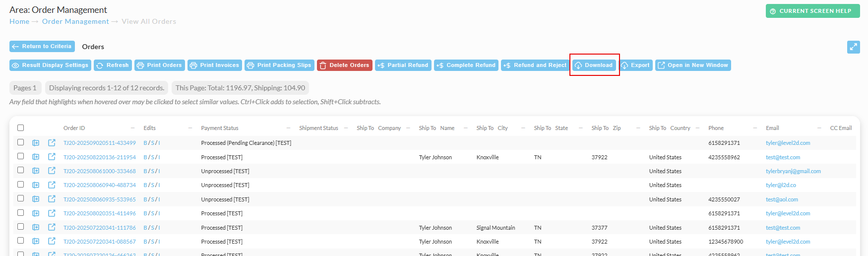Screen dimensions: 868x256
Task: Click Print Orders button
Action: [x=160, y=65]
